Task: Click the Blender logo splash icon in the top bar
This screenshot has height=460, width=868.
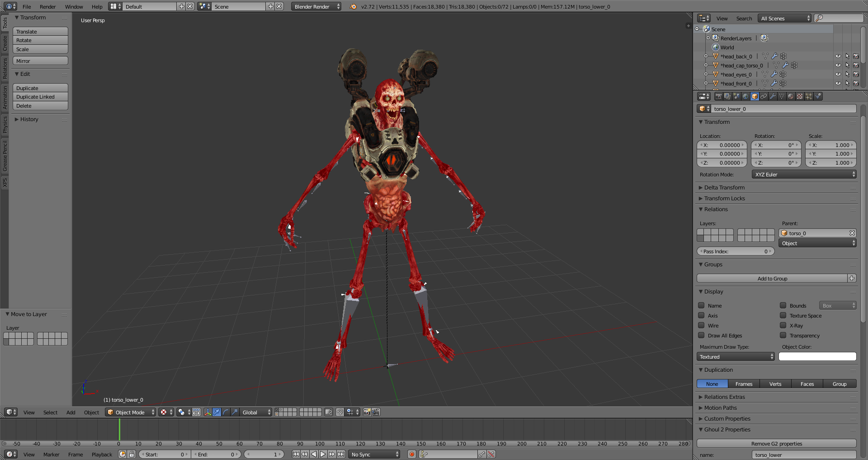Action: click(353, 6)
